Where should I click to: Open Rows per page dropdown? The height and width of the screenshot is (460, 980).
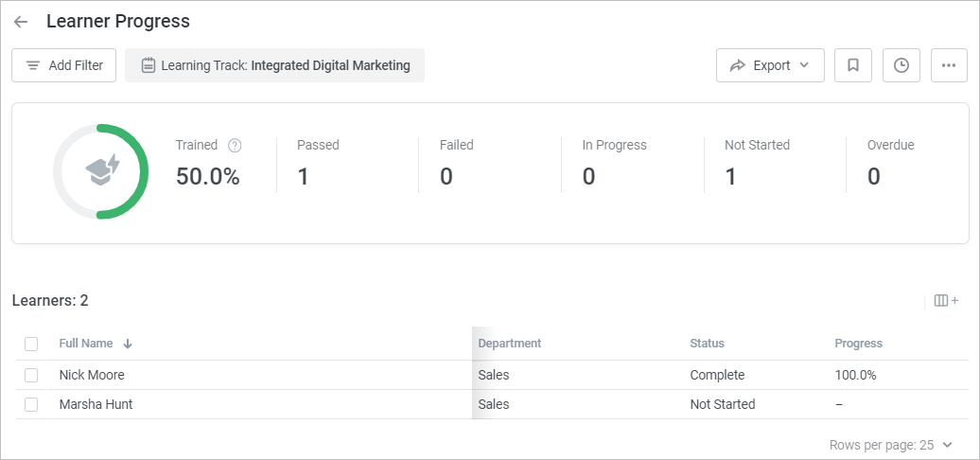click(890, 445)
